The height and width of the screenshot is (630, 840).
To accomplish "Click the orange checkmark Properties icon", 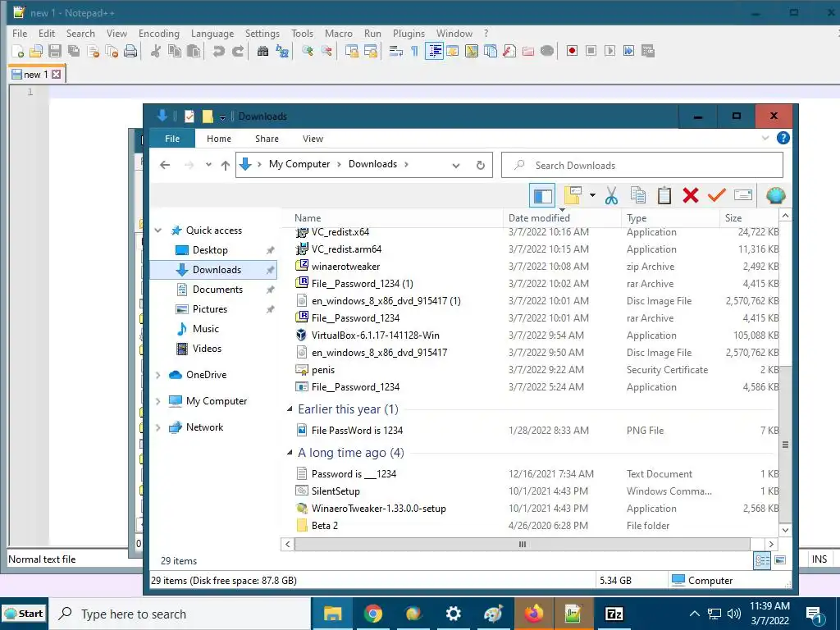I will [717, 195].
